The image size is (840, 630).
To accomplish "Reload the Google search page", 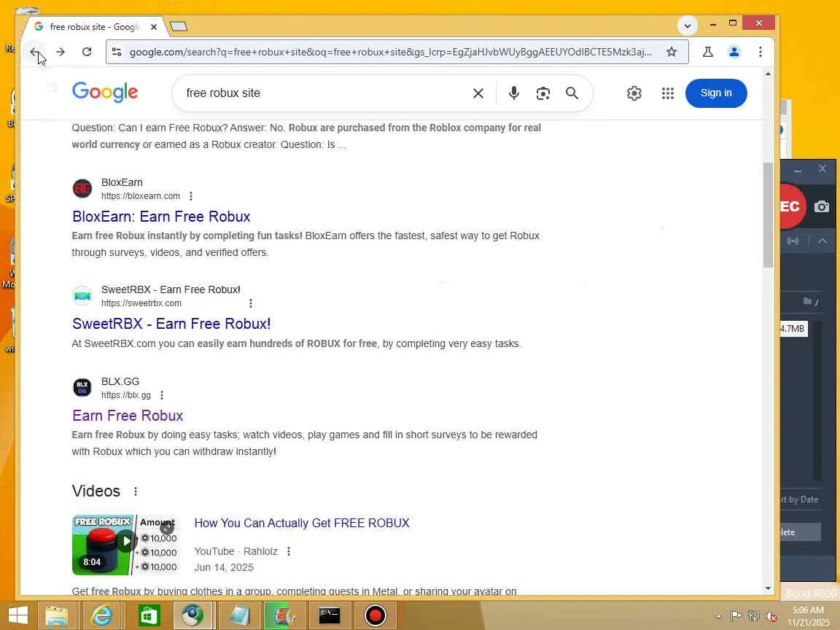I will click(87, 52).
